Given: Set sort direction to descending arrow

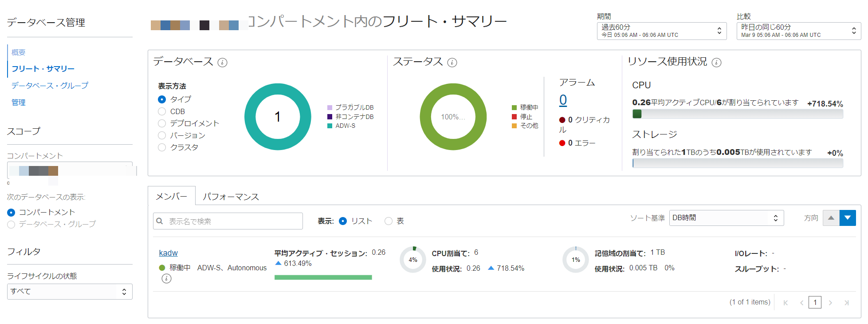Looking at the screenshot, I should (x=848, y=218).
